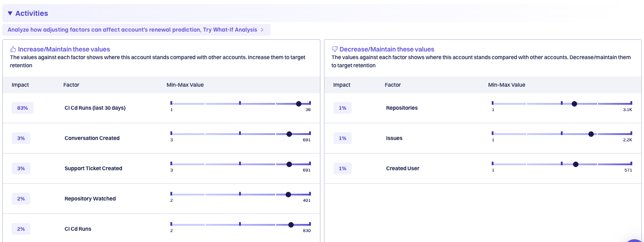Screen dimensions: 644x242
Task: Click chevron arrow after What-If Analysis
Action: pyautogui.click(x=262, y=30)
